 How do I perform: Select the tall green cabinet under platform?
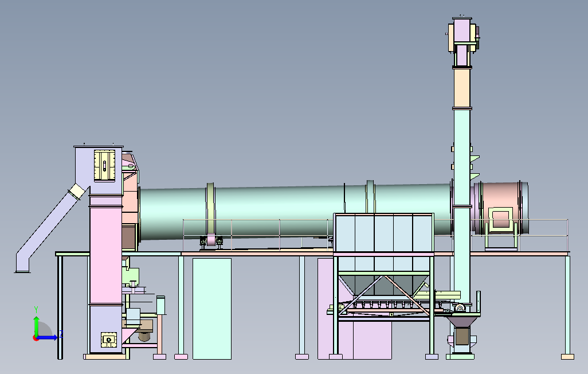pyautogui.click(x=212, y=309)
